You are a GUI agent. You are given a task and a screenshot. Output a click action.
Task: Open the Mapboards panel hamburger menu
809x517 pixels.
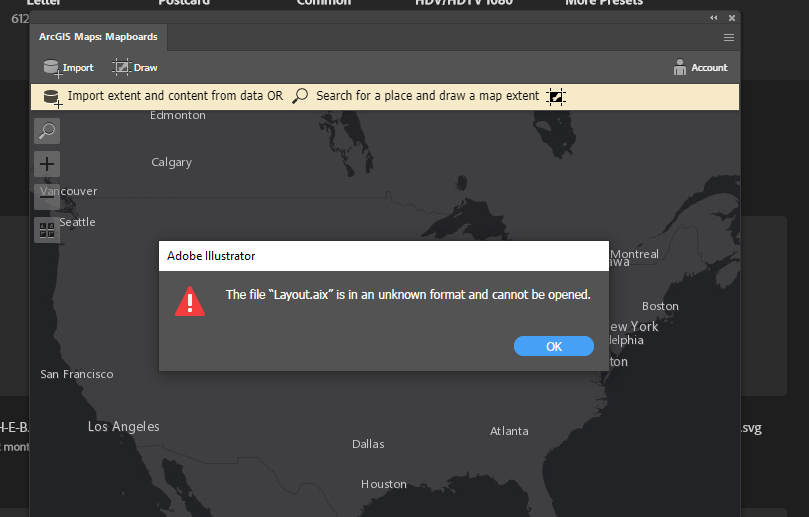[729, 37]
